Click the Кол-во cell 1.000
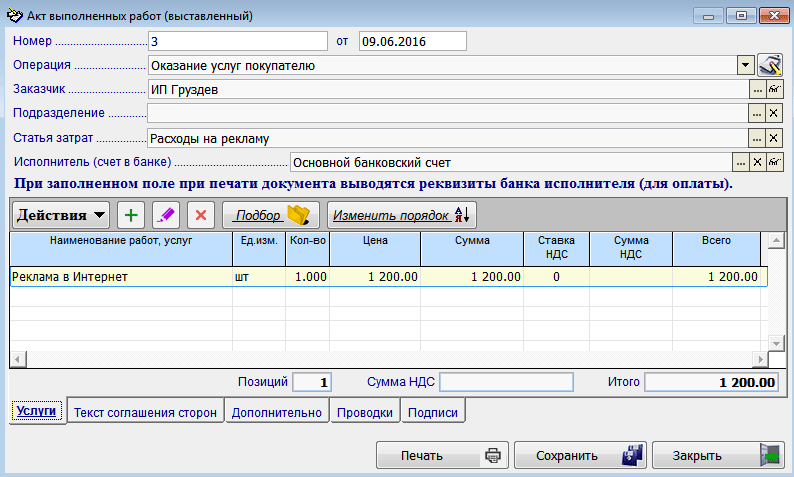Viewport: 794px width, 477px height. (307, 277)
